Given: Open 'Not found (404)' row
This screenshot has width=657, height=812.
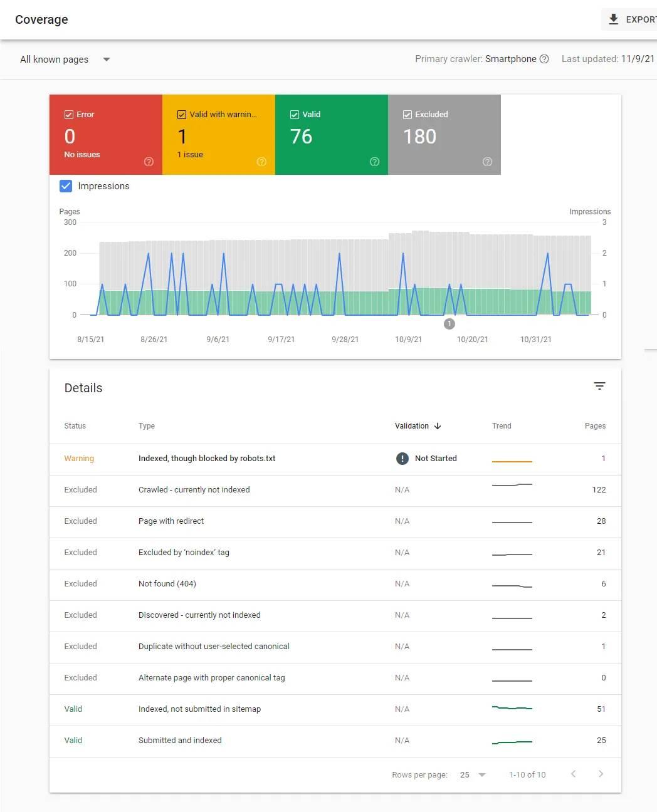Looking at the screenshot, I should [335, 585].
